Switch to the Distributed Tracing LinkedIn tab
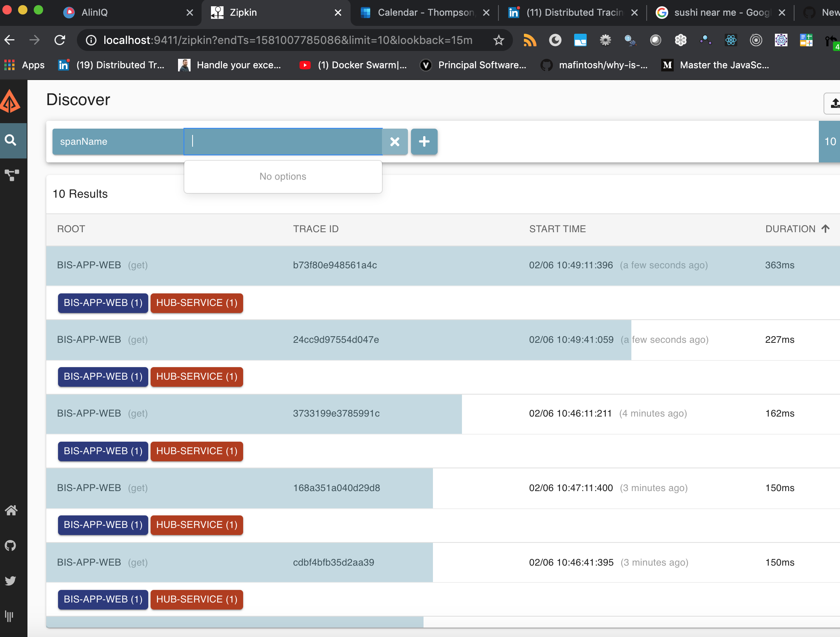The image size is (840, 637). tap(569, 12)
